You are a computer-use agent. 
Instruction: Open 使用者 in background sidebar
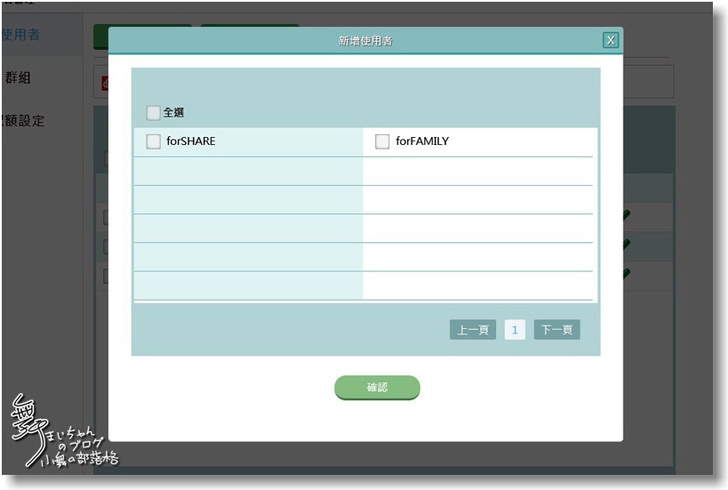tap(20, 34)
